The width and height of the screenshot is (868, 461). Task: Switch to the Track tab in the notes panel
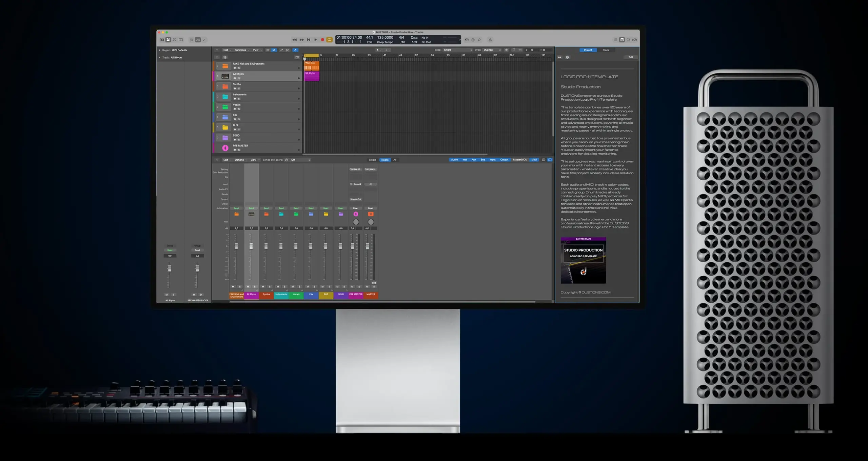point(606,50)
